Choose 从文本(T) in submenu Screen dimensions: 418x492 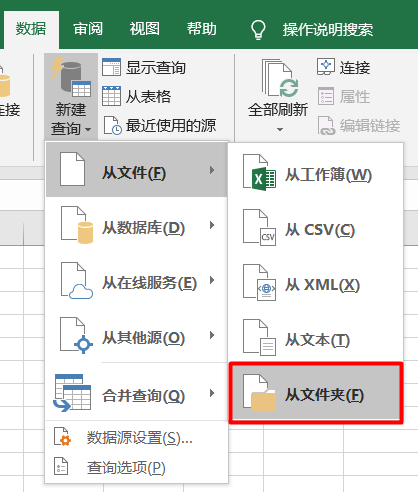pyautogui.click(x=316, y=338)
